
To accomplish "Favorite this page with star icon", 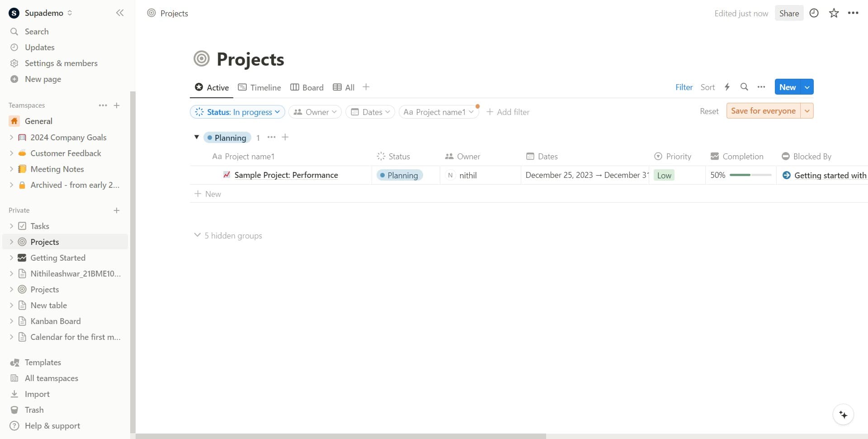I will (834, 13).
